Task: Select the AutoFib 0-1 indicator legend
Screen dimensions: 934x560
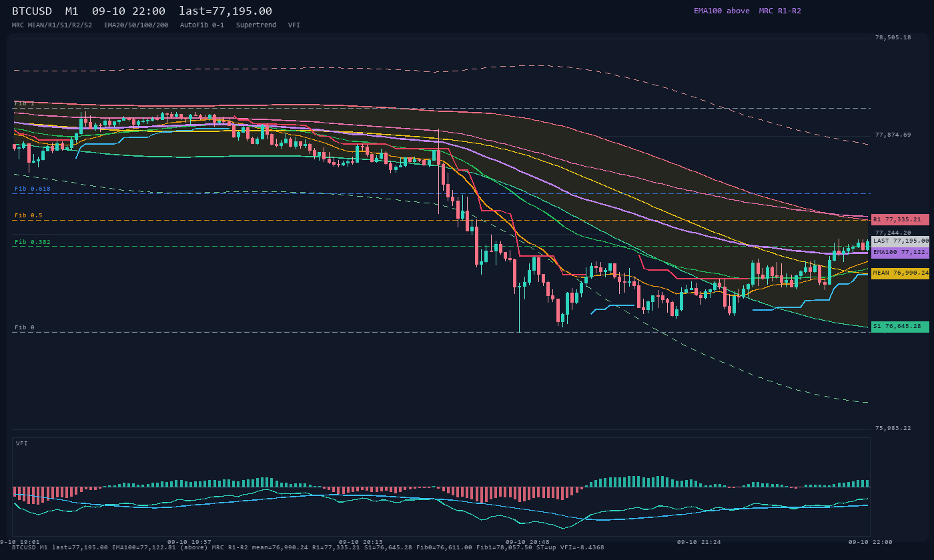Action: pyautogui.click(x=202, y=25)
